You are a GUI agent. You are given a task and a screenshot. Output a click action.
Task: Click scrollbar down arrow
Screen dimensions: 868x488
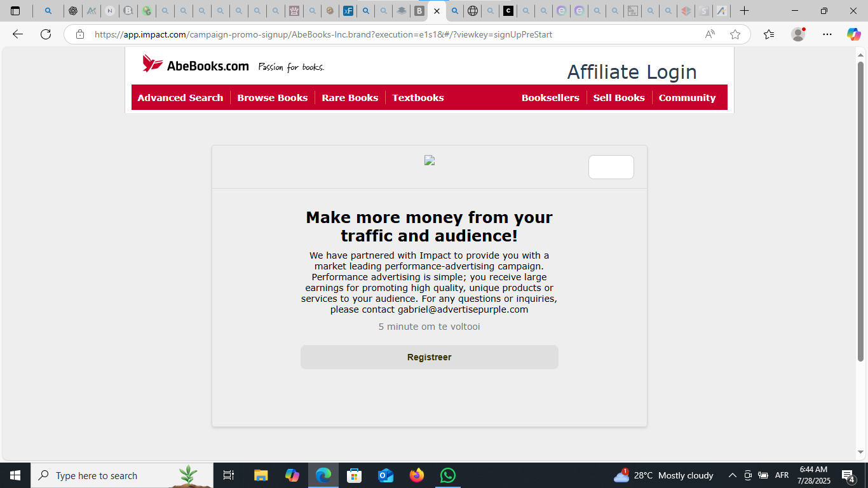tap(861, 452)
